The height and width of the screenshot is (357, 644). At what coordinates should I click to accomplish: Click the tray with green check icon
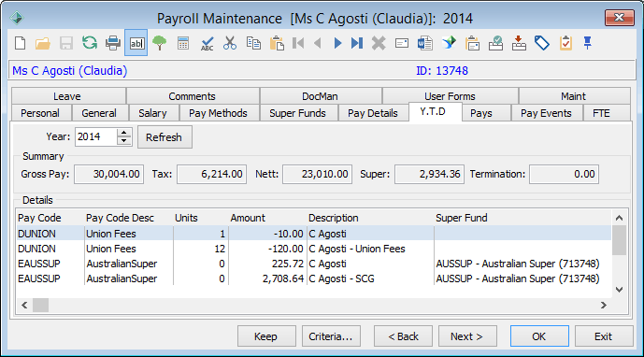[495, 43]
